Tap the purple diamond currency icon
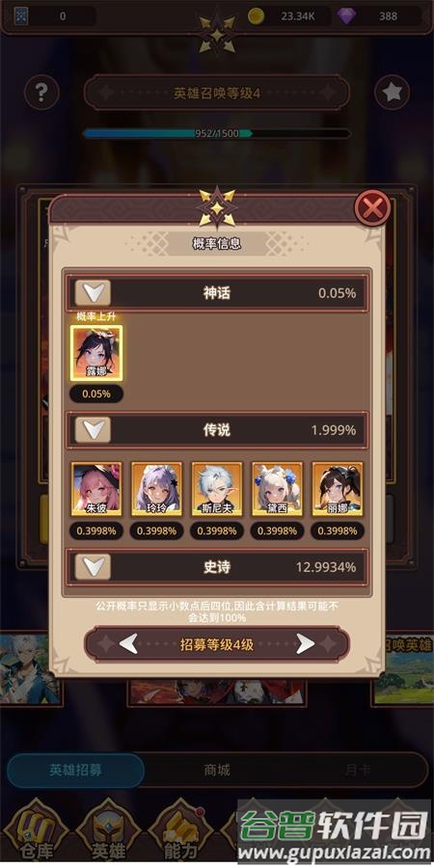Image resolution: width=434 pixels, height=868 pixels. point(347,16)
